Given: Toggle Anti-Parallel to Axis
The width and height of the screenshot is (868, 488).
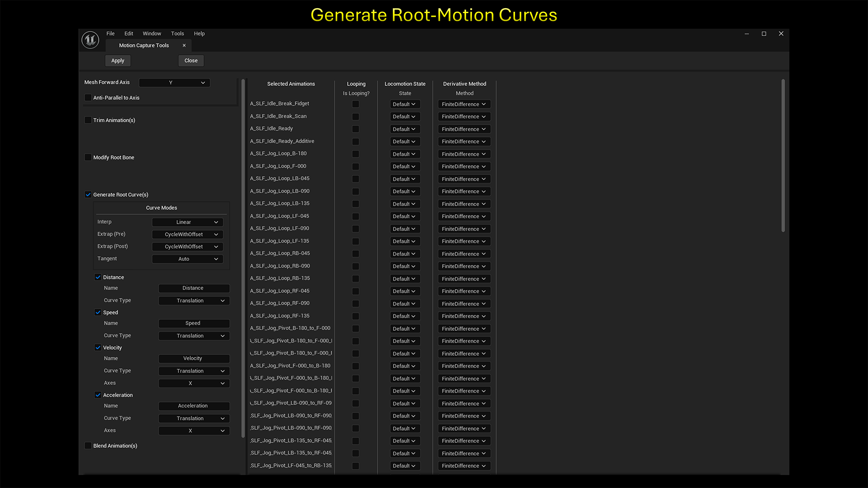Looking at the screenshot, I should tap(88, 97).
